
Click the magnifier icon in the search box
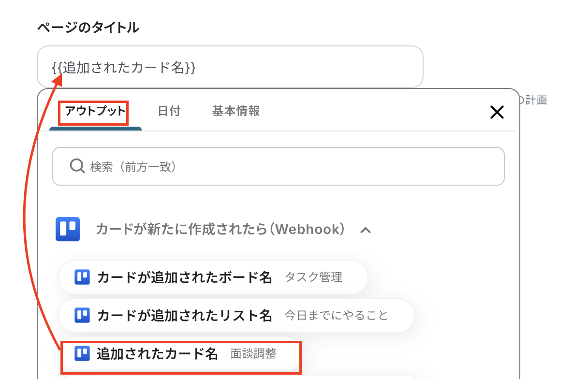(x=77, y=167)
